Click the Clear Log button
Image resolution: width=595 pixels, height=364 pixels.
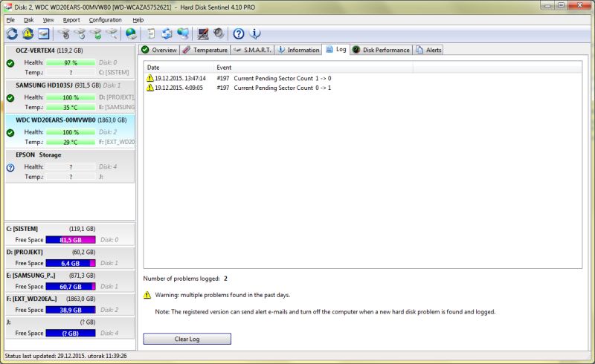187,339
